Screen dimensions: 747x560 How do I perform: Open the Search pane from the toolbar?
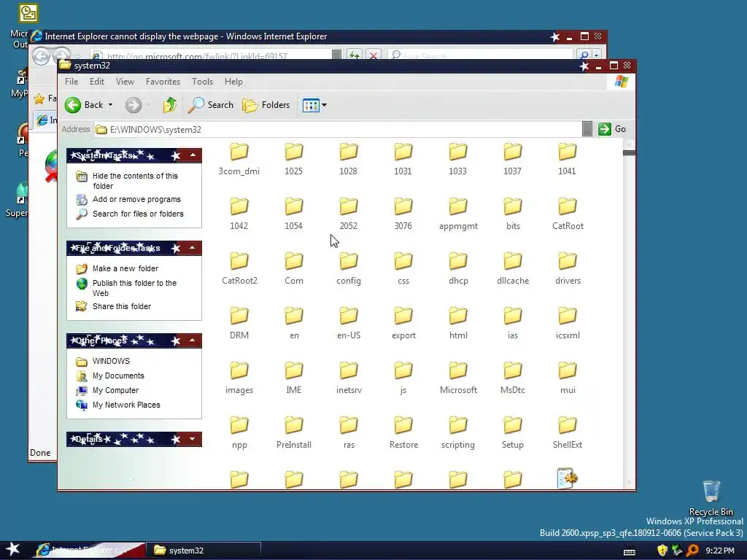coord(211,105)
